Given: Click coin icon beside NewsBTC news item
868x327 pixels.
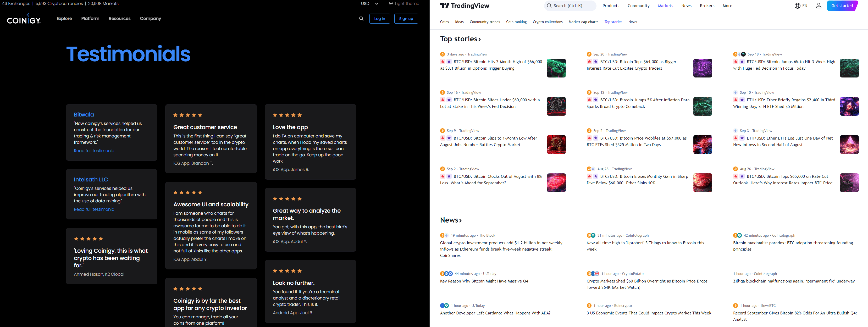Looking at the screenshot, I should (736, 306).
